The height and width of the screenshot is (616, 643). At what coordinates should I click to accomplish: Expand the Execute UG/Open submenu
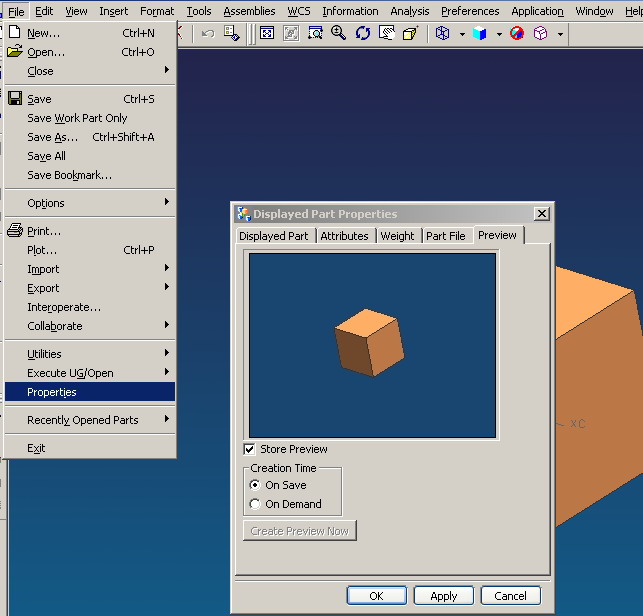coord(90,373)
